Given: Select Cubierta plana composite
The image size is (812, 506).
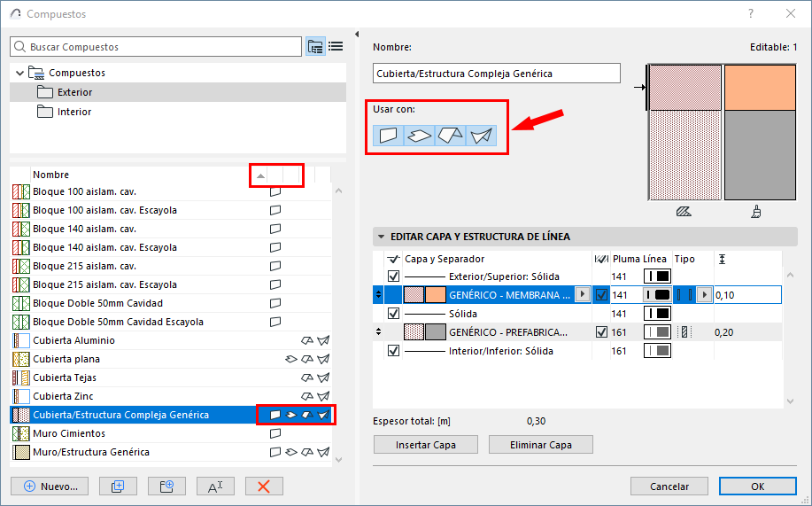Looking at the screenshot, I should point(171,359).
